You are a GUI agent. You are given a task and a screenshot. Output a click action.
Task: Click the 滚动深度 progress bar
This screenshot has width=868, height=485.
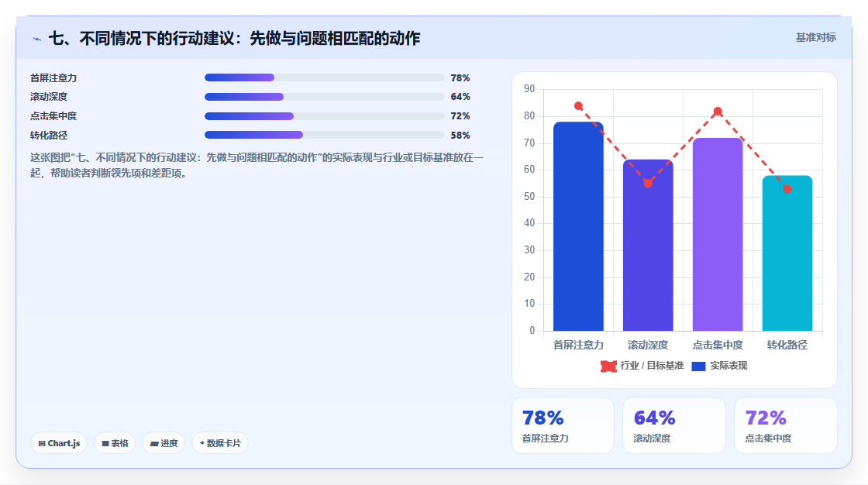tap(325, 97)
